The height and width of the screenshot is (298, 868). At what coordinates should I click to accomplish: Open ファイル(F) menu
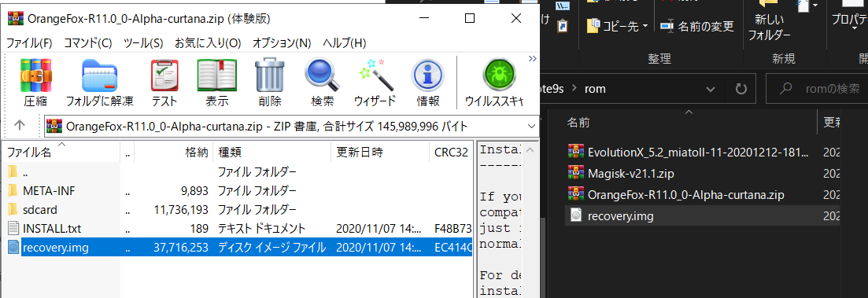click(29, 42)
